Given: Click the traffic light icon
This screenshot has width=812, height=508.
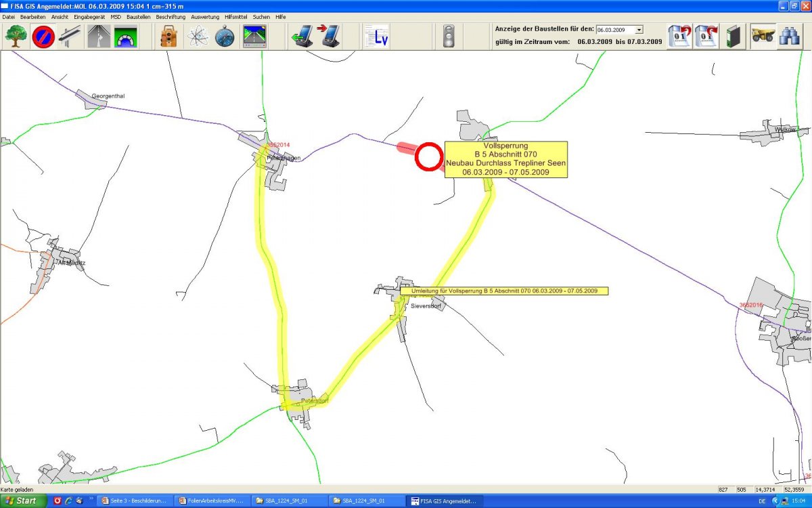Looking at the screenshot, I should tap(448, 36).
